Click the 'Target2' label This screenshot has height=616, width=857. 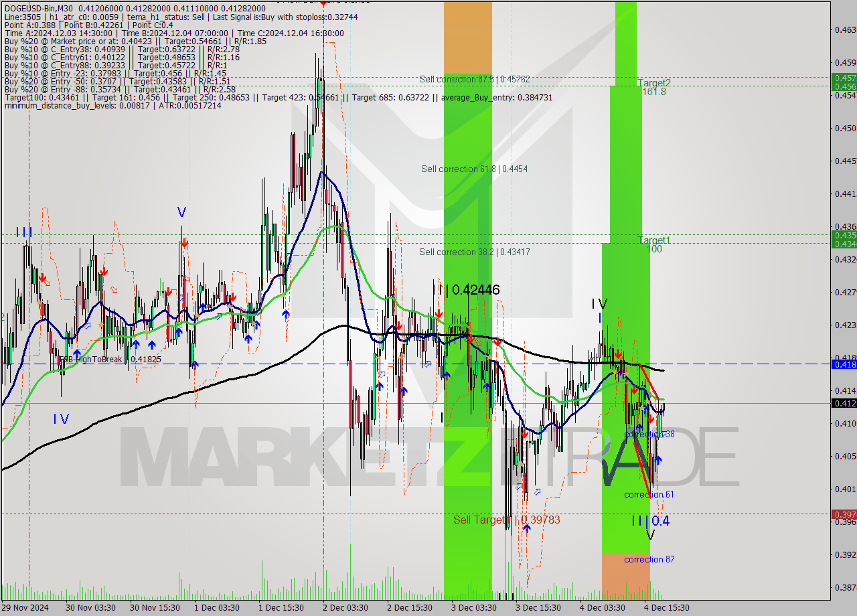click(x=654, y=82)
